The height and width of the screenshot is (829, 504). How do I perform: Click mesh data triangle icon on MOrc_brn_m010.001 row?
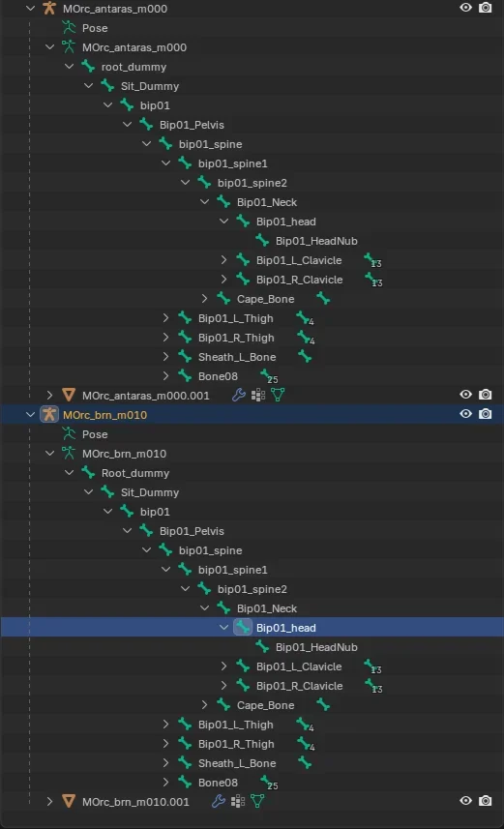[x=257, y=801]
